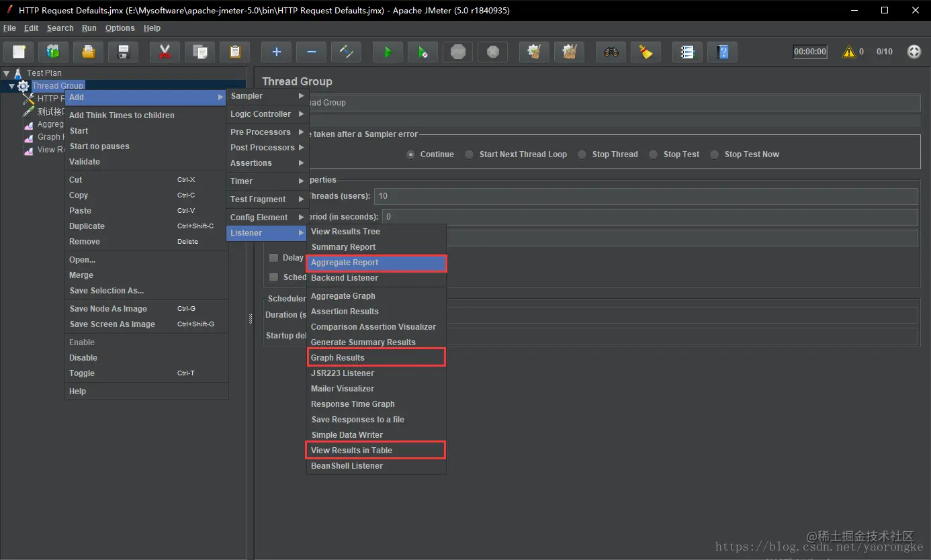Expand the Assertions submenu
Image resolution: width=931 pixels, height=560 pixels.
[267, 163]
